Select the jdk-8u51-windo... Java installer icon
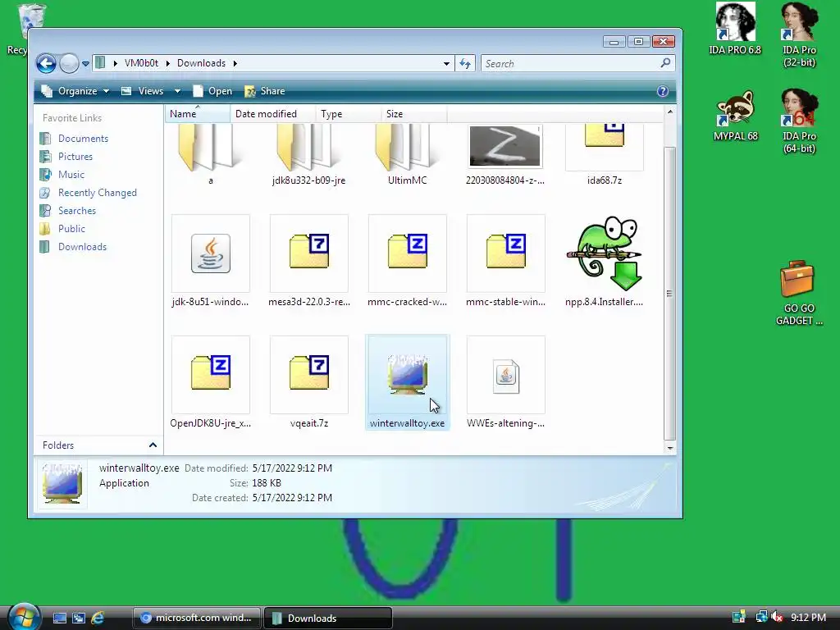This screenshot has height=630, width=840. [211, 253]
